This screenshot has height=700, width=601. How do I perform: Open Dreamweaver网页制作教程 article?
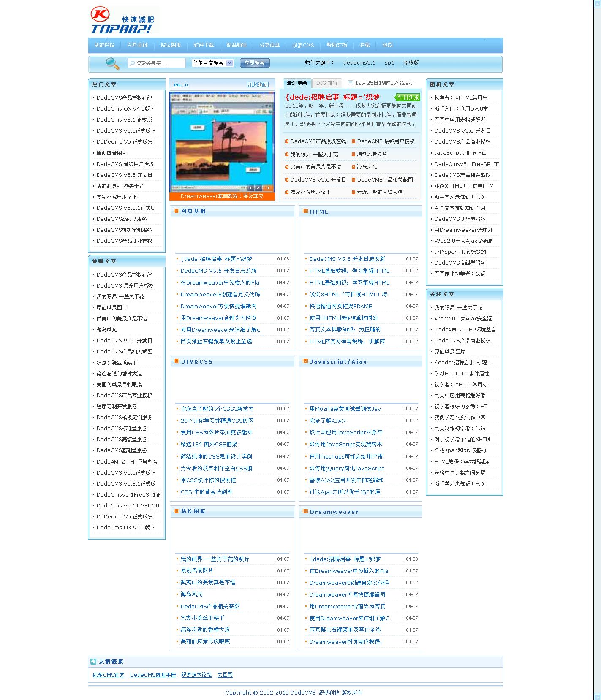(x=345, y=642)
